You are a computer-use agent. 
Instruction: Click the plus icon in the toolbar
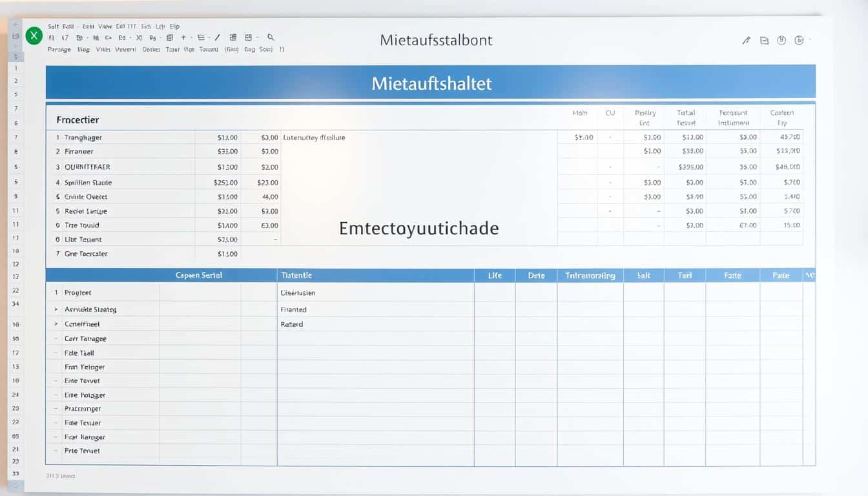pyautogui.click(x=183, y=37)
